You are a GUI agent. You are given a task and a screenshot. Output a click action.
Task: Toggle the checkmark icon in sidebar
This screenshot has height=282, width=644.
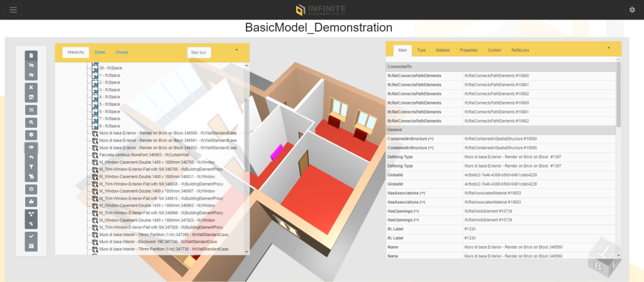tap(31, 237)
